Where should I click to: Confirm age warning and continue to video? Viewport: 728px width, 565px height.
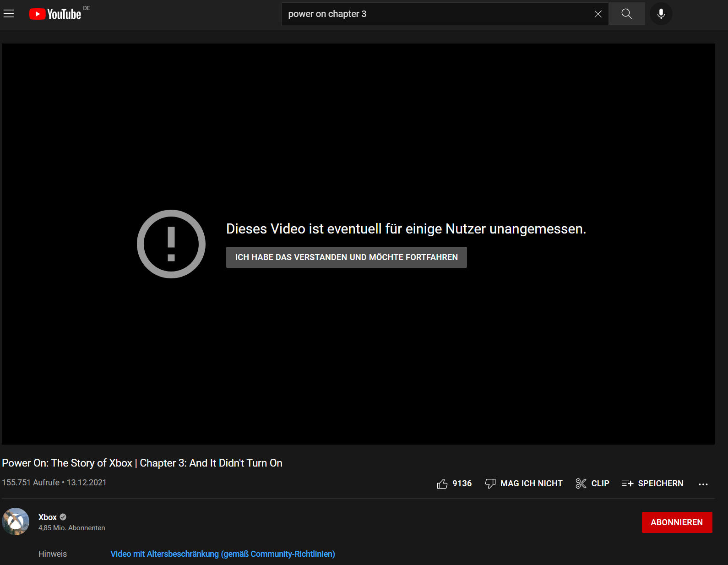pyautogui.click(x=347, y=257)
